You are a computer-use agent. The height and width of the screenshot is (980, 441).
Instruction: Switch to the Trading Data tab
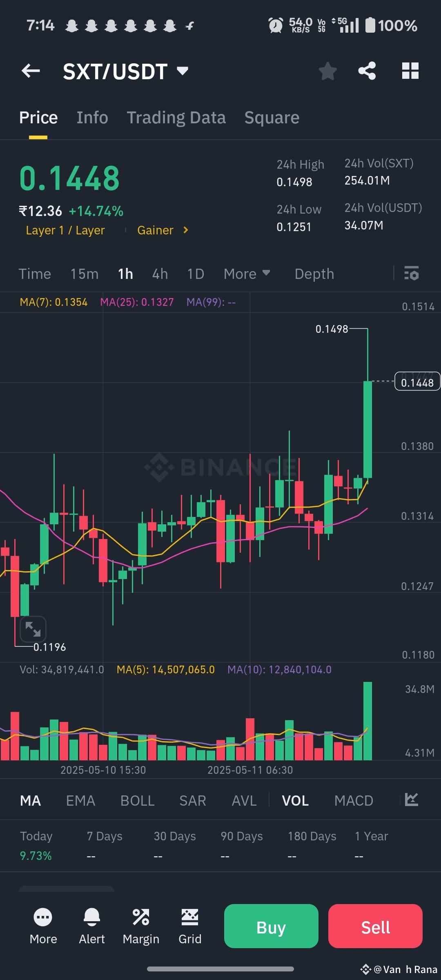click(176, 117)
